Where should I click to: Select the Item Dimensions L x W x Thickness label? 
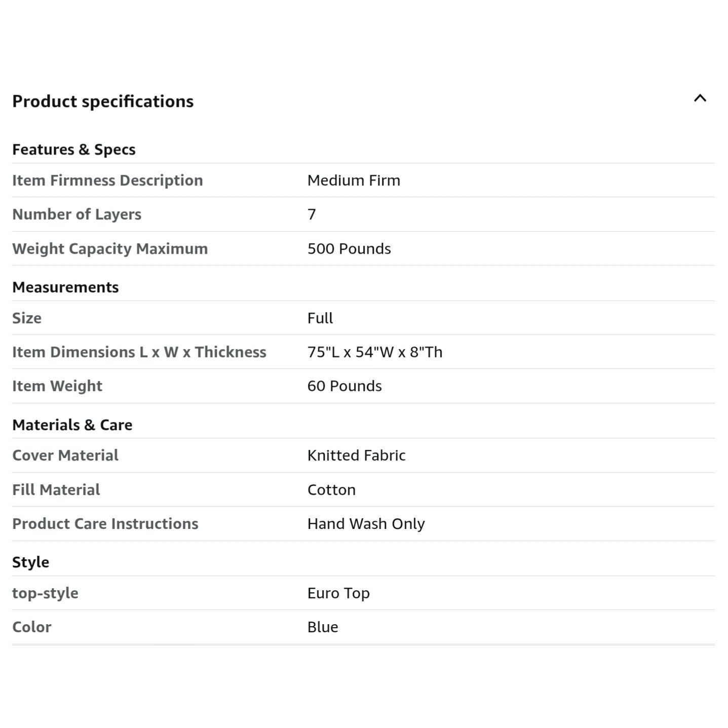[x=139, y=352]
